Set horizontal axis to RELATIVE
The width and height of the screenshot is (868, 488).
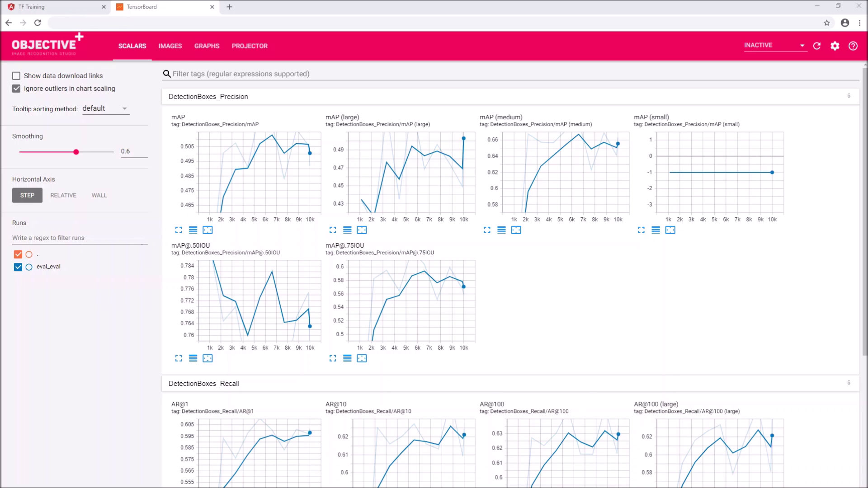pos(63,195)
